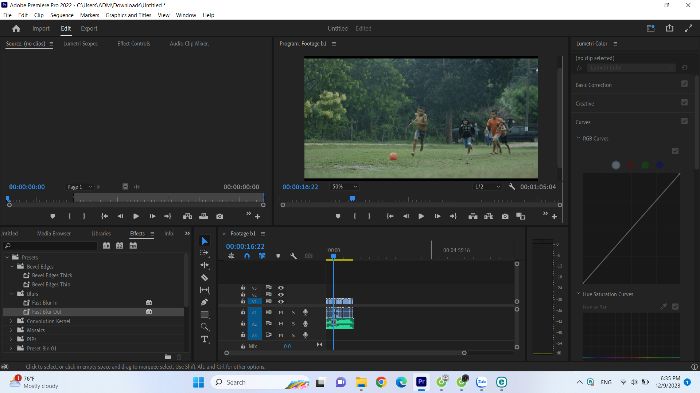Select the Slip tool

pyautogui.click(x=204, y=290)
